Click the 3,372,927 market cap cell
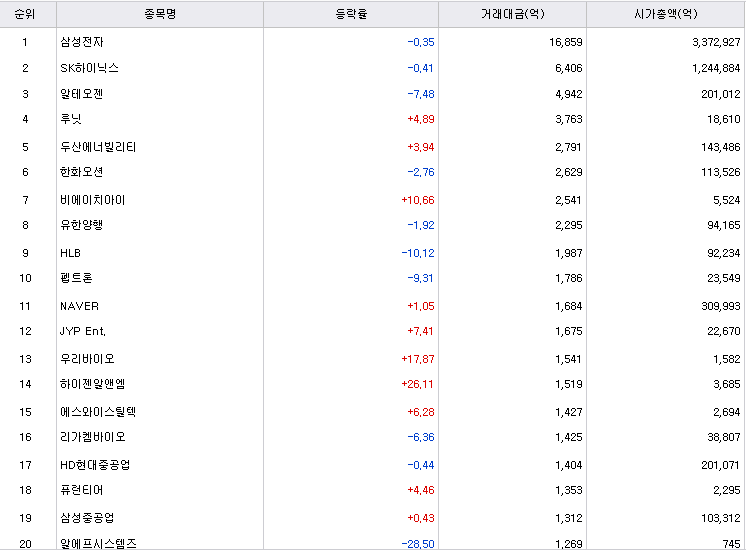 coord(717,42)
